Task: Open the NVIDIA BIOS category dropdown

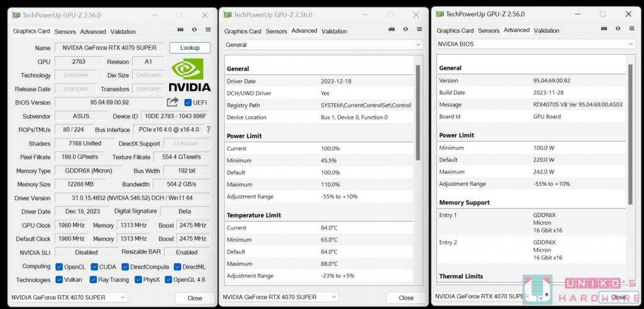Action: 536,43
